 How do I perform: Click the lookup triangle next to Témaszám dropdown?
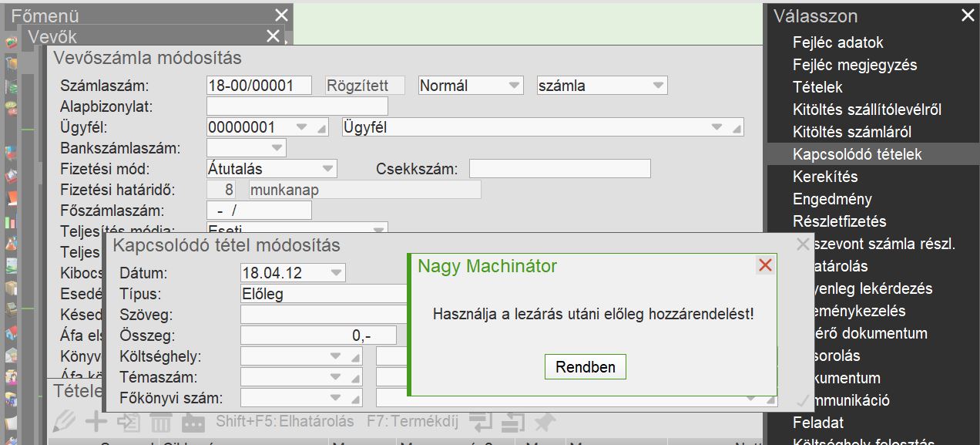point(355,378)
